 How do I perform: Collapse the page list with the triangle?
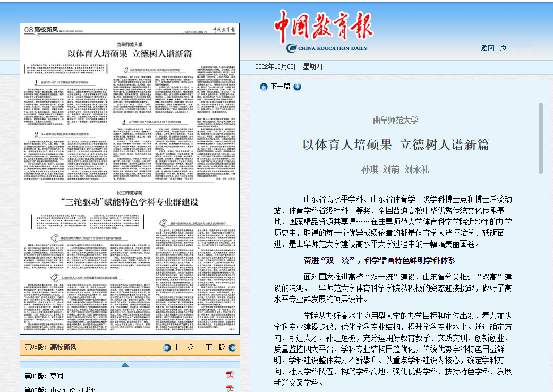click(125, 365)
